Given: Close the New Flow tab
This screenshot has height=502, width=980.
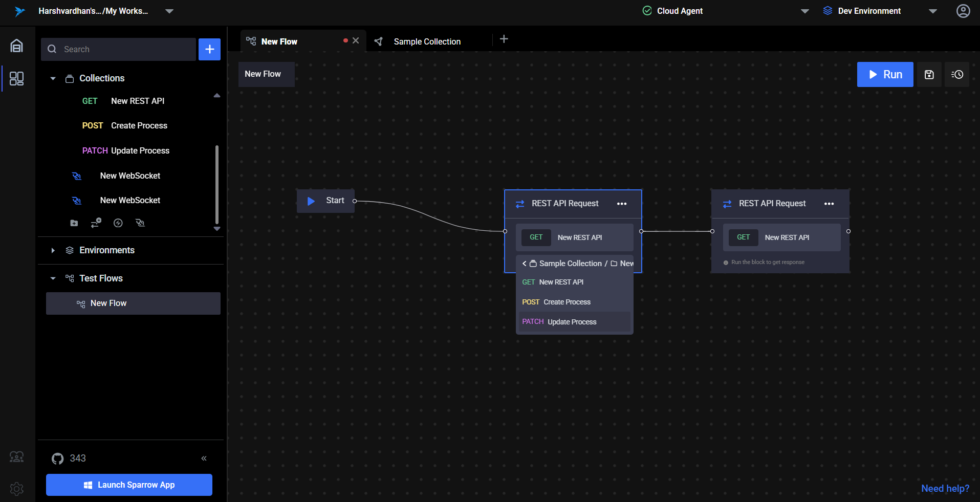Looking at the screenshot, I should 356,40.
